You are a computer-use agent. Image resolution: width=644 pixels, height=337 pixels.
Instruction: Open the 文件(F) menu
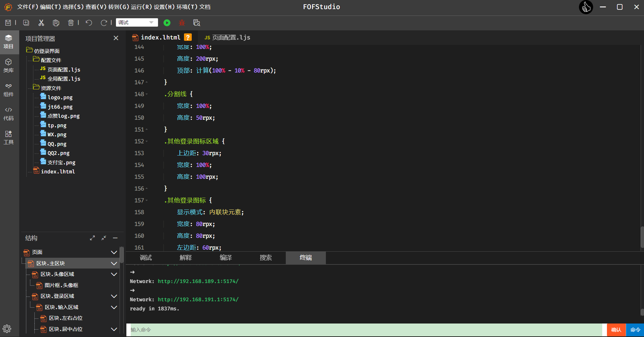(x=28, y=7)
